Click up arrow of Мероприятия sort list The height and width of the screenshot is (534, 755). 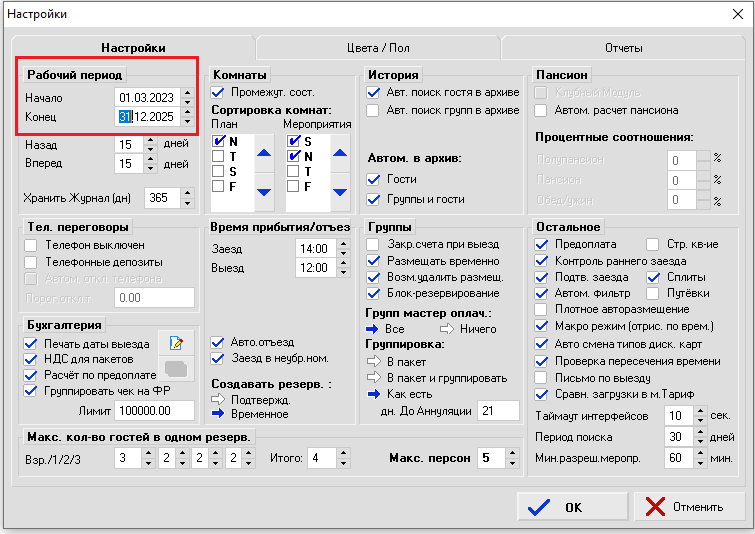339,153
